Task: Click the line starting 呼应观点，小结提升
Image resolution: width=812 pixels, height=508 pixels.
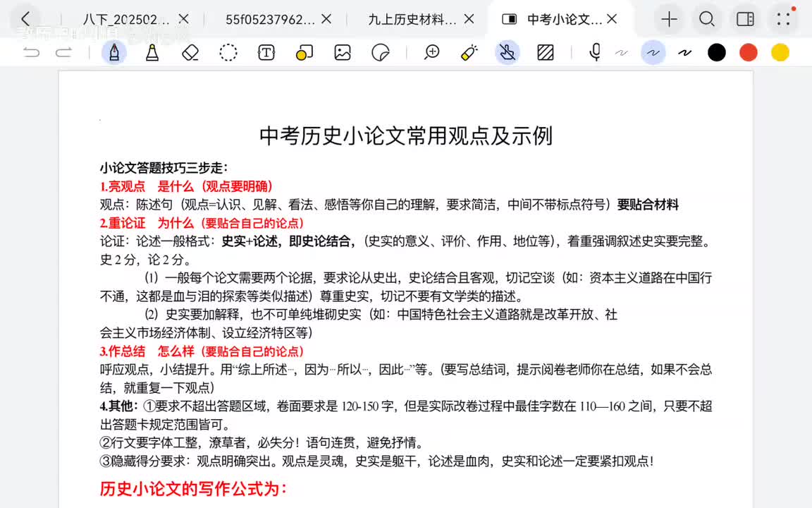Action: [x=406, y=370]
